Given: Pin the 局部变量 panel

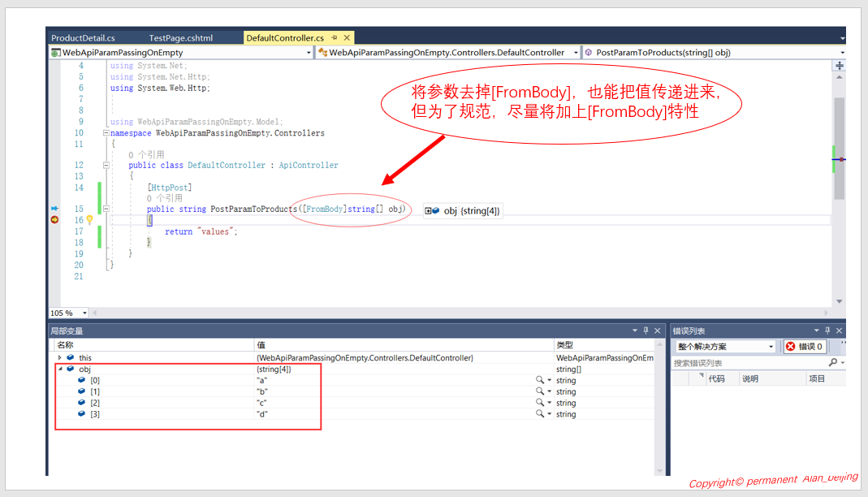Looking at the screenshot, I should (x=646, y=331).
